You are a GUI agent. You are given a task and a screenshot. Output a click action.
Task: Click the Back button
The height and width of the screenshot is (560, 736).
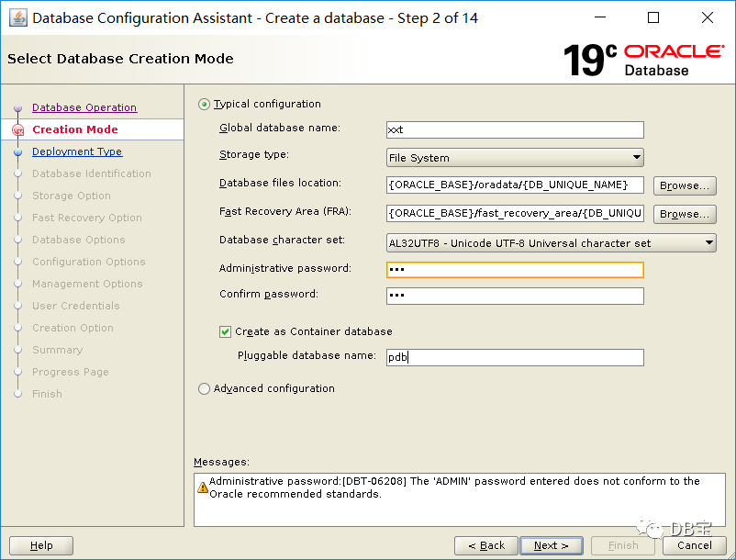pyautogui.click(x=486, y=545)
